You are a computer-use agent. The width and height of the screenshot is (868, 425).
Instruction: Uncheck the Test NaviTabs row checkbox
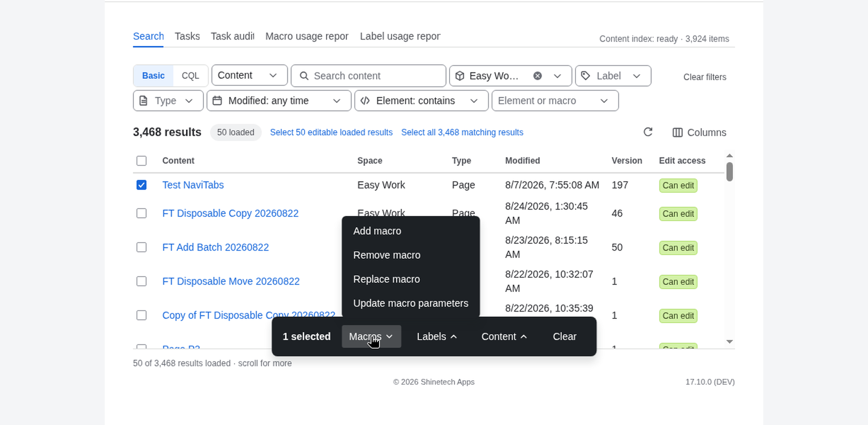click(142, 185)
